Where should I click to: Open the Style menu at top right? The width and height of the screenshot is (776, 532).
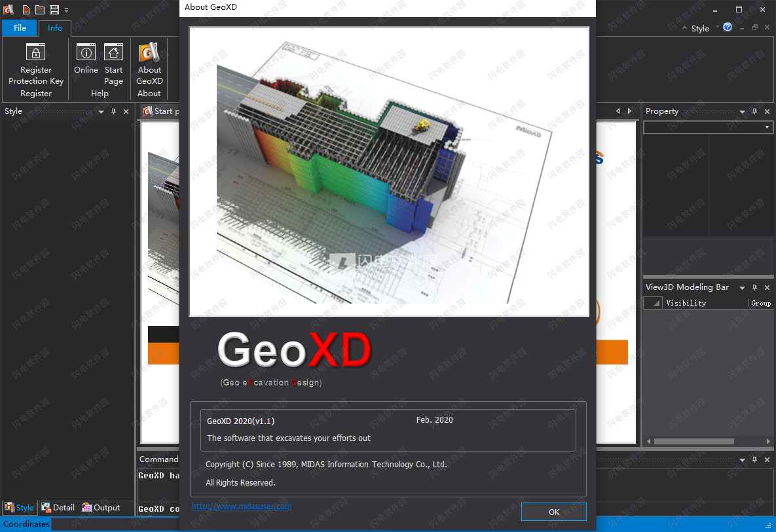pos(700,29)
